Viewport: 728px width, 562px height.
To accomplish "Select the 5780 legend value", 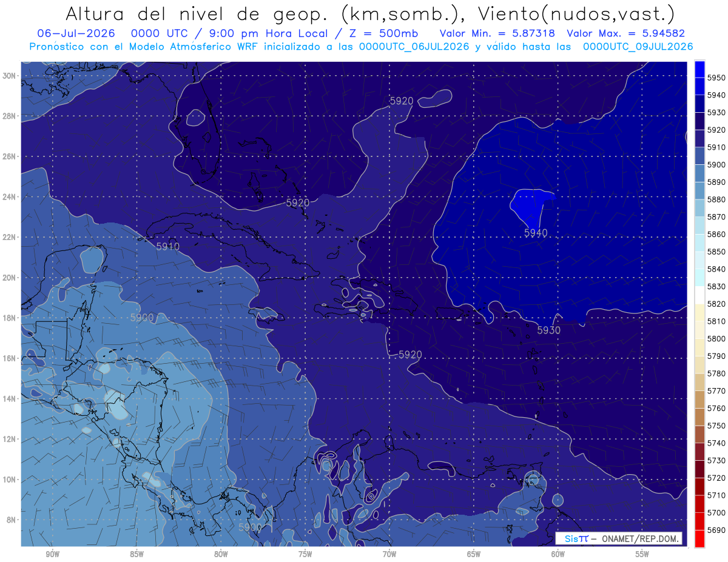I will click(x=716, y=373).
